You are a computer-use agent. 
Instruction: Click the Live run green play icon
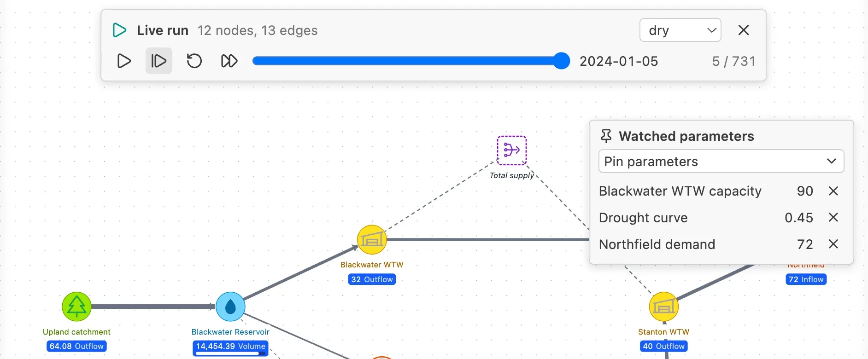pyautogui.click(x=120, y=30)
